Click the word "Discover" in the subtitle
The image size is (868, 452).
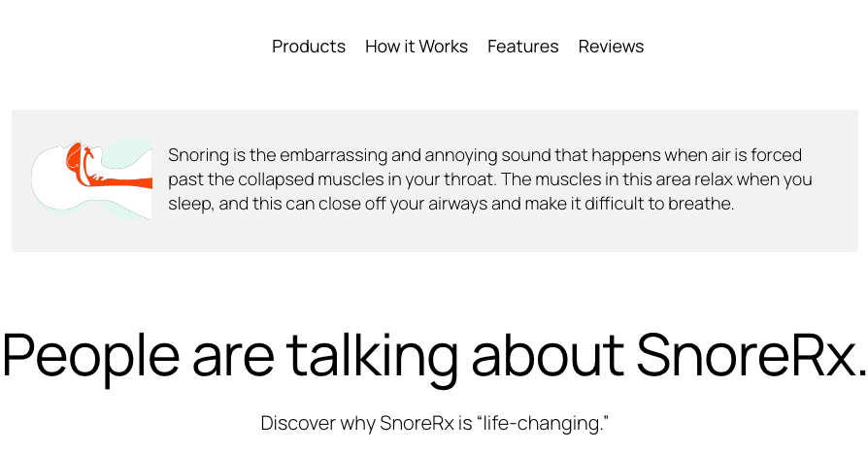298,423
